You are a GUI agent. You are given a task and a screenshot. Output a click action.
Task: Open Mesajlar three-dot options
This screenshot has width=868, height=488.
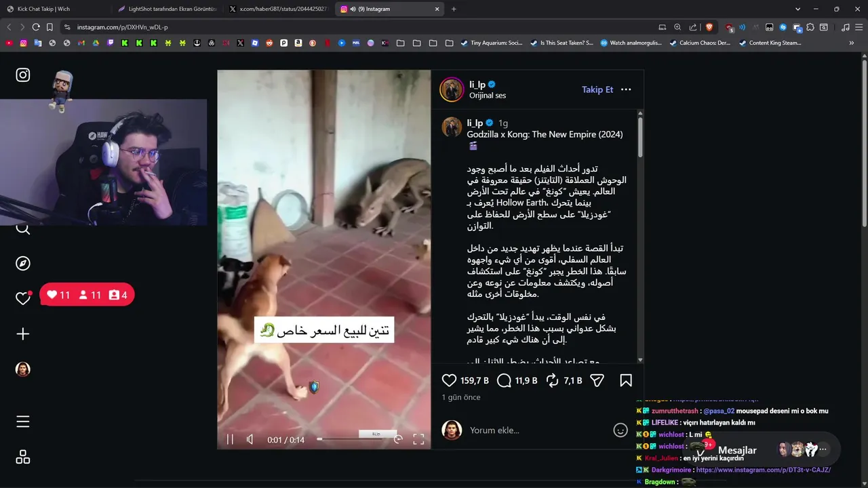[823, 449]
